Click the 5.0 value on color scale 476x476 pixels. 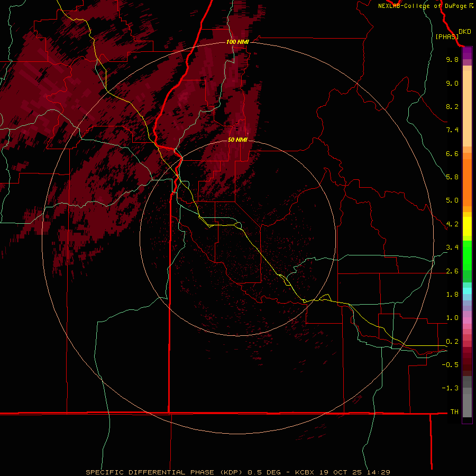(x=452, y=200)
